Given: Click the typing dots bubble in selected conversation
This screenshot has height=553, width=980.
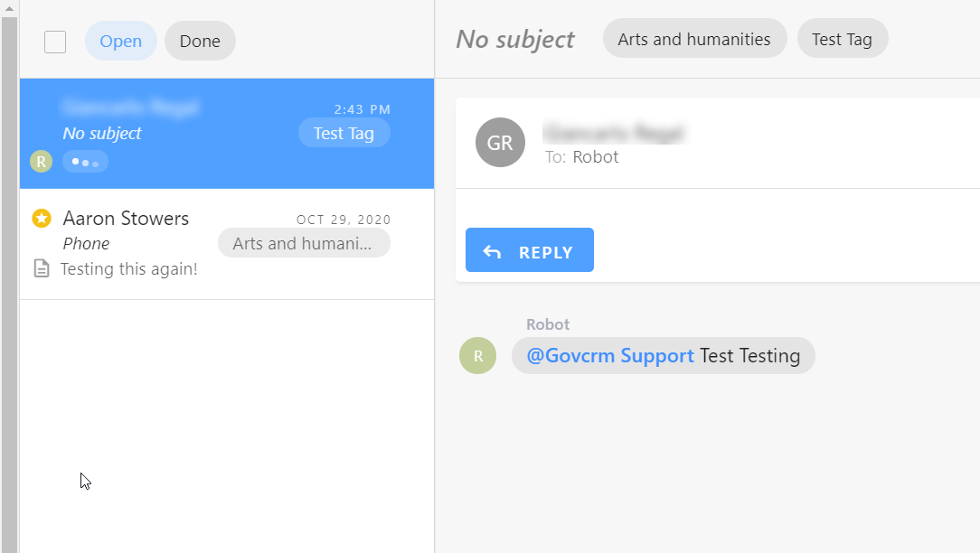Looking at the screenshot, I should click(x=85, y=162).
